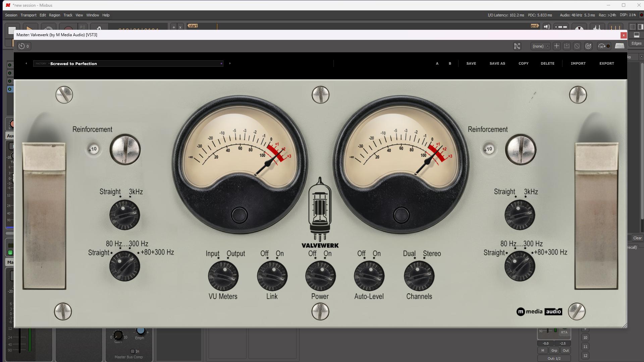The height and width of the screenshot is (362, 644).
Task: Click the RTA button on master strip
Action: point(564,332)
